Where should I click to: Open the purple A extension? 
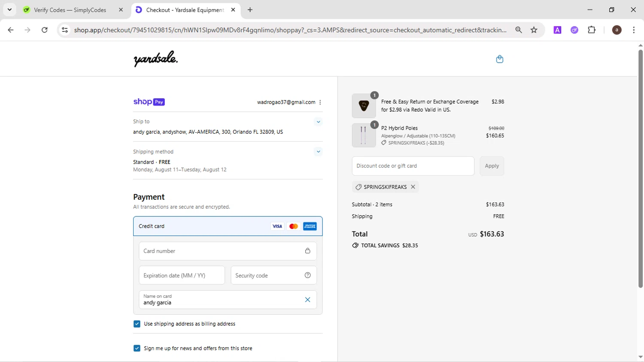557,30
